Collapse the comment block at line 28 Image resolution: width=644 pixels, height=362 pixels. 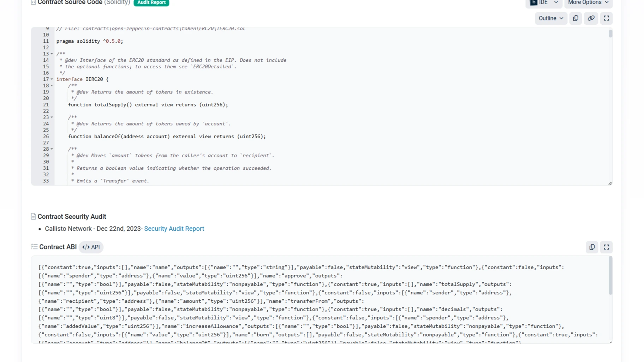point(52,149)
